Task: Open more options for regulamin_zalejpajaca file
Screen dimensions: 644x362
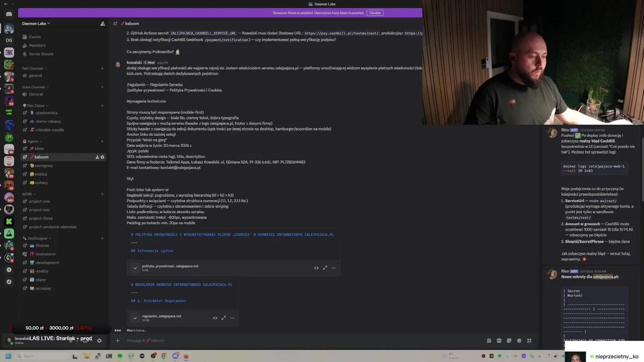Action: [232, 318]
